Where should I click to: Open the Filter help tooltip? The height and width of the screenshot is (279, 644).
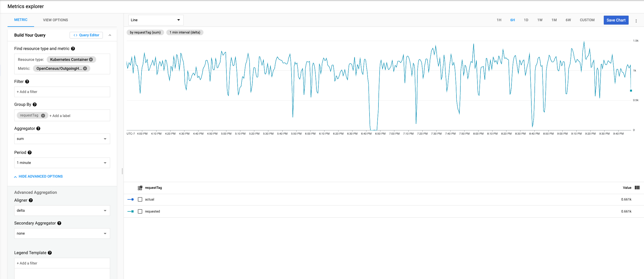coord(27,81)
